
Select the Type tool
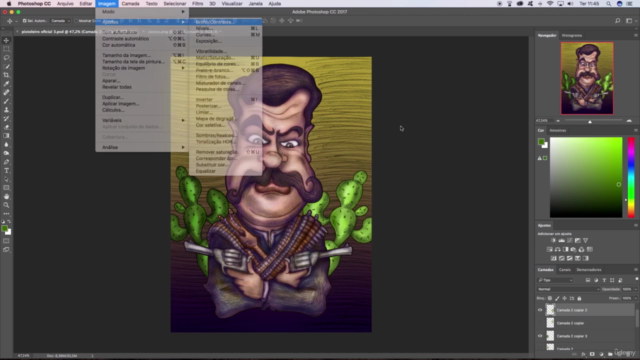pyautogui.click(x=6, y=171)
